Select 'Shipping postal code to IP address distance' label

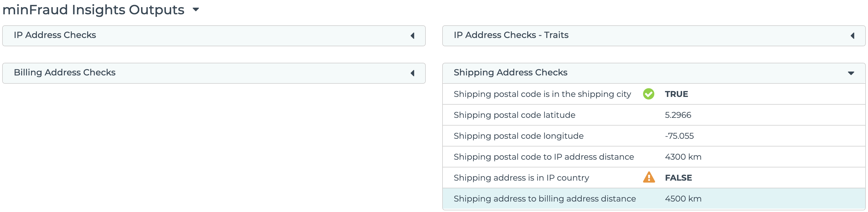pyautogui.click(x=543, y=157)
